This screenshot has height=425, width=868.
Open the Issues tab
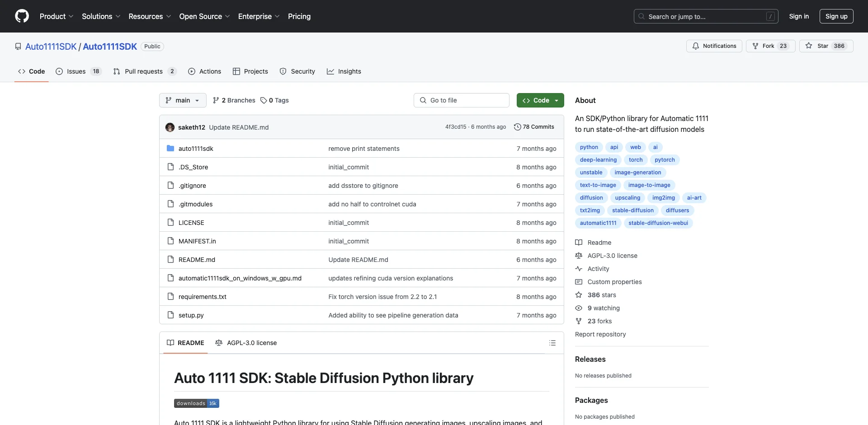(x=78, y=71)
